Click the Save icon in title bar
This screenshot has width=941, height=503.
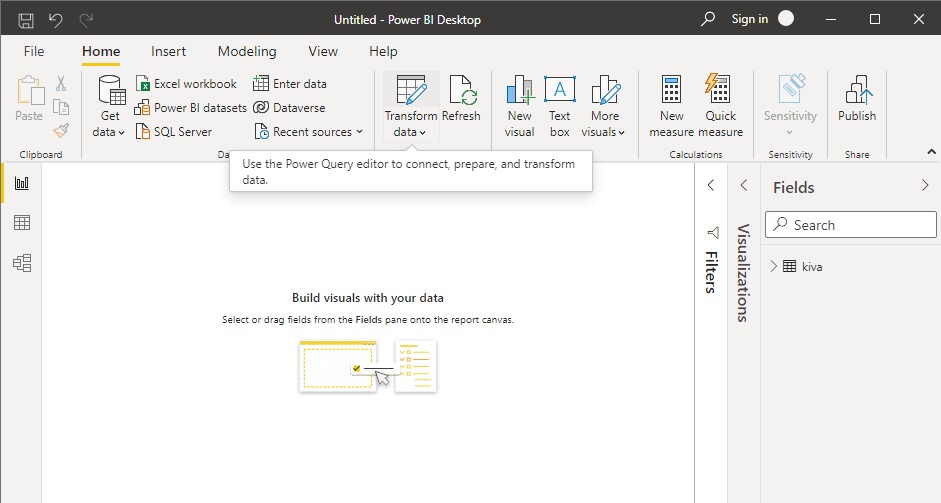(26, 20)
